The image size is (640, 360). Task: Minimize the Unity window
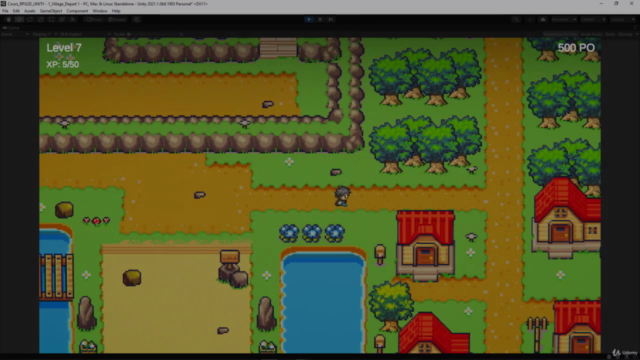pyautogui.click(x=601, y=4)
